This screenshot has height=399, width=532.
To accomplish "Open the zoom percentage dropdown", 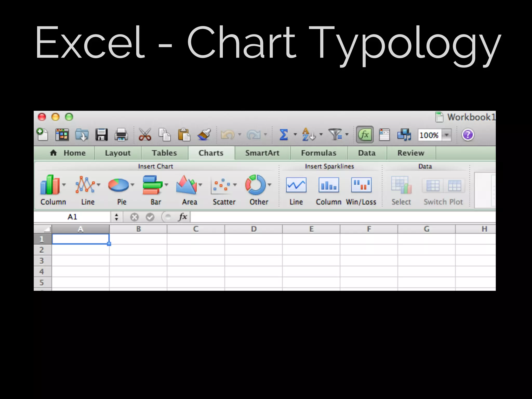I will 447,135.
